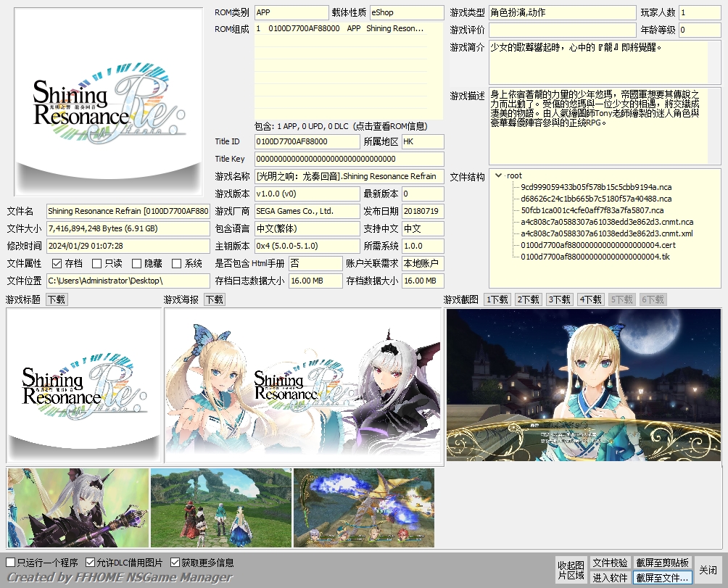Select the silver-haired character screenshot thumbnail

78,508
